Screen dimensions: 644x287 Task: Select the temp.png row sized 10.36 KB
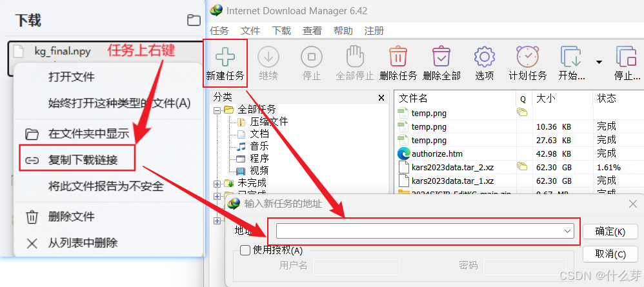click(x=519, y=126)
